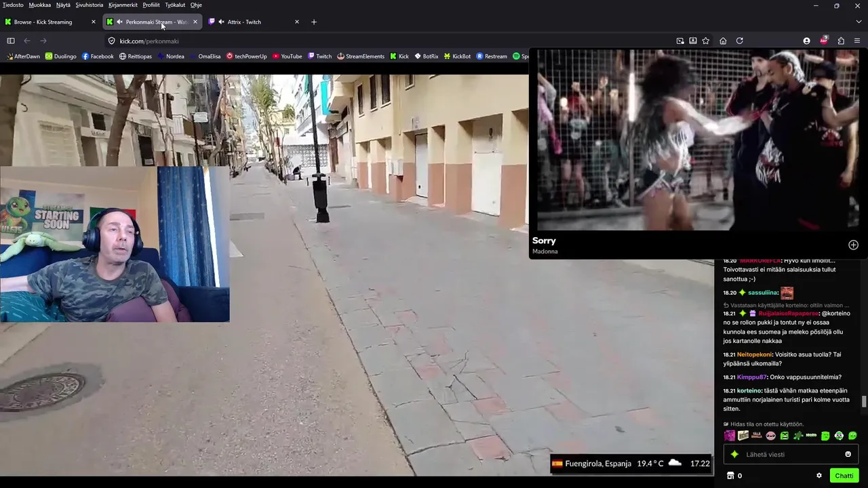868x488 pixels.
Task: Click the green sparkle icon in chat input
Action: [734, 454]
